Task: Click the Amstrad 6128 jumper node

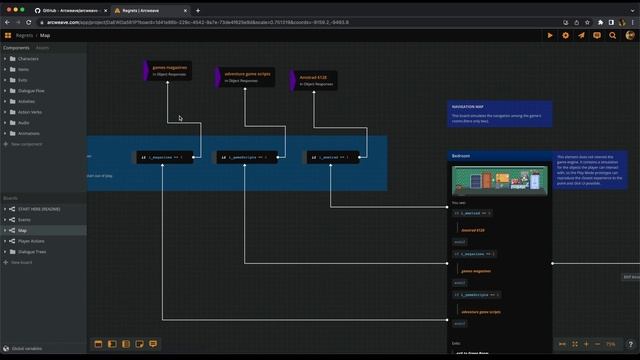Action: coord(314,80)
